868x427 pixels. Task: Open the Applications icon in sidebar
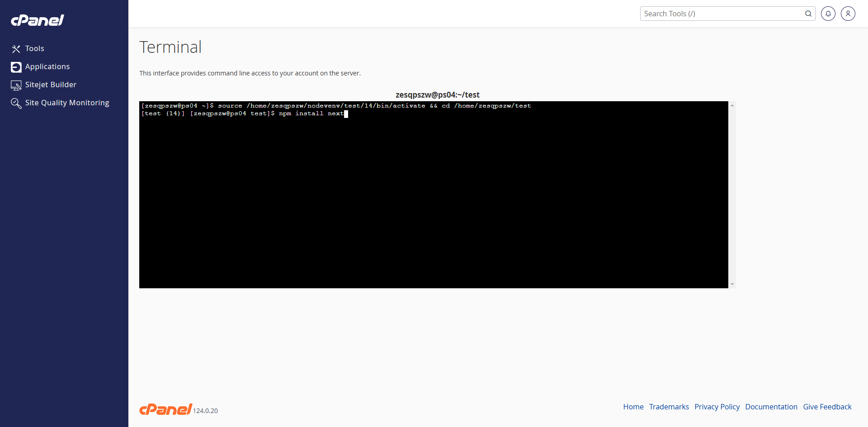pos(16,67)
